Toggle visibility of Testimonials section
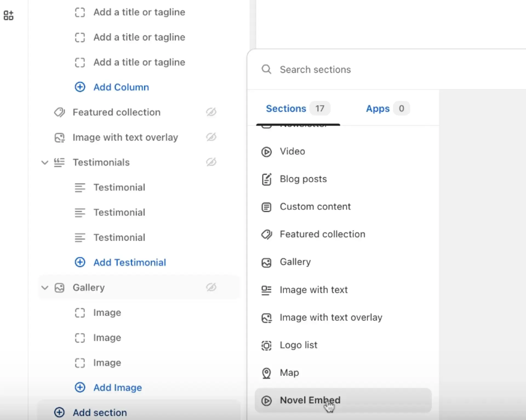Screen dimensions: 526x420 (211, 162)
